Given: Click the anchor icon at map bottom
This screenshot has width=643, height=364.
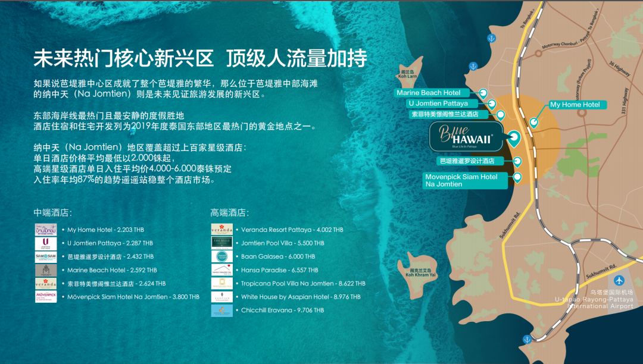Looking at the screenshot, I should click(527, 339).
